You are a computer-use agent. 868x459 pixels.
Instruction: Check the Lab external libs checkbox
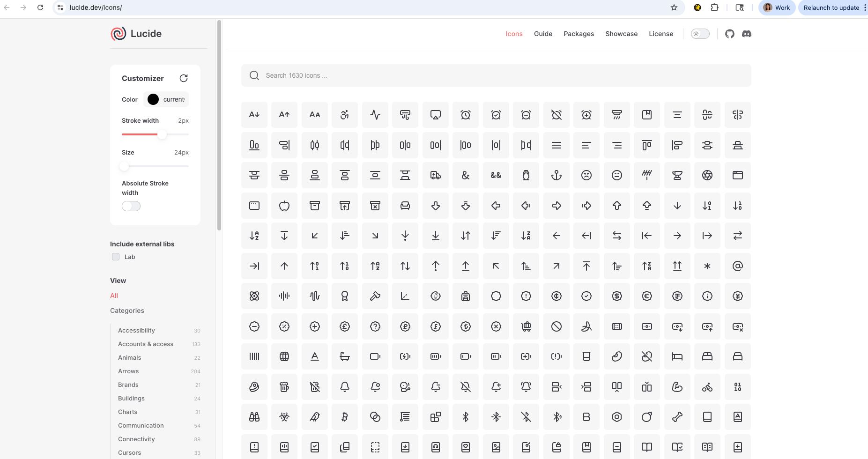click(x=115, y=257)
